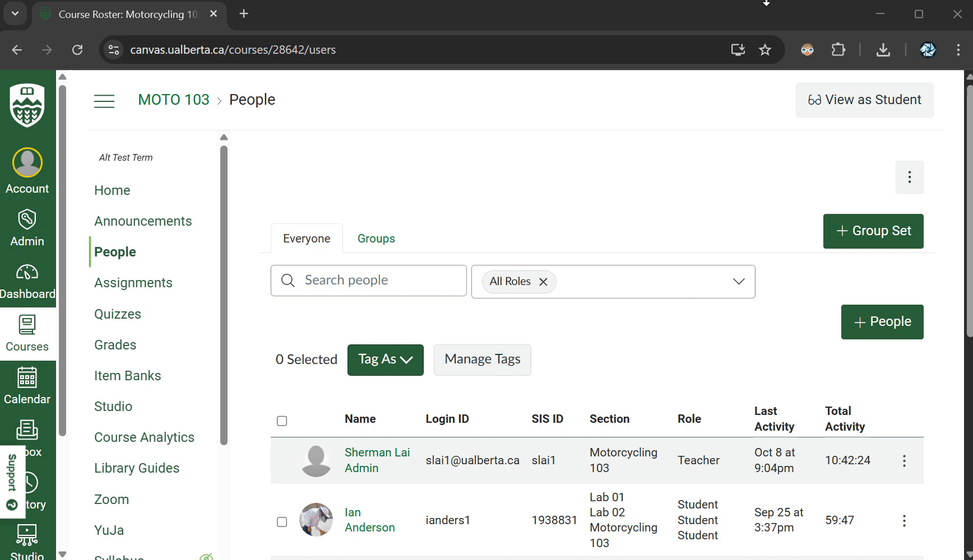This screenshot has width=973, height=560.
Task: Open the Admin shield icon in sidebar
Action: click(x=27, y=220)
